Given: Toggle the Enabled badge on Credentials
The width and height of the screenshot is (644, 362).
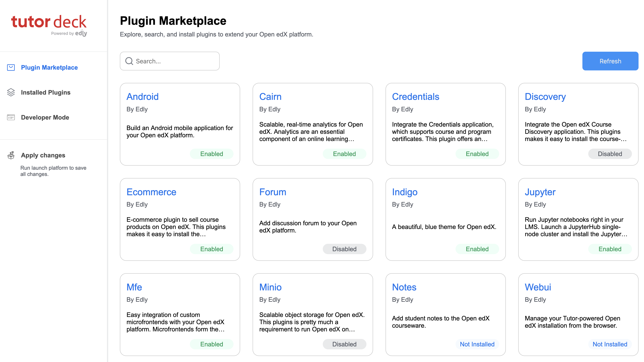Looking at the screenshot, I should pyautogui.click(x=477, y=154).
